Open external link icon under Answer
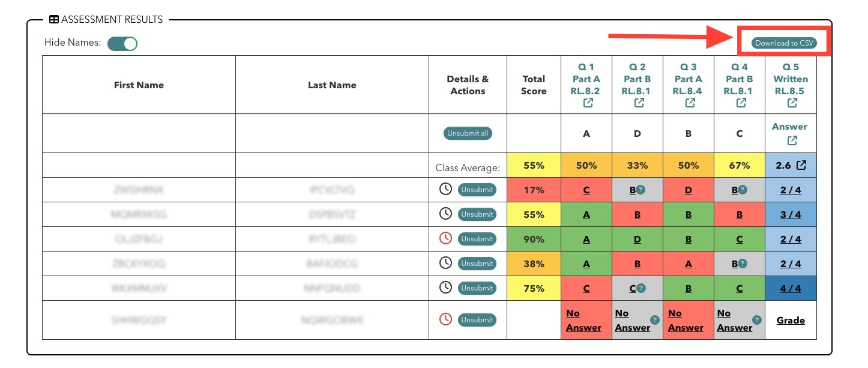The width and height of the screenshot is (868, 368). (x=792, y=141)
